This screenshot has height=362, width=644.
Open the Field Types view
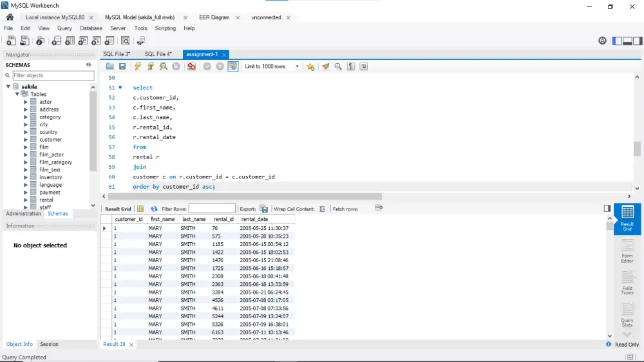[627, 282]
